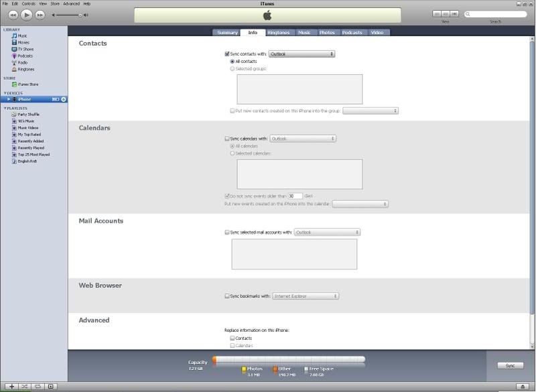536x392 pixels.
Task: Toggle the shuffle button at bottom
Action: point(25,387)
